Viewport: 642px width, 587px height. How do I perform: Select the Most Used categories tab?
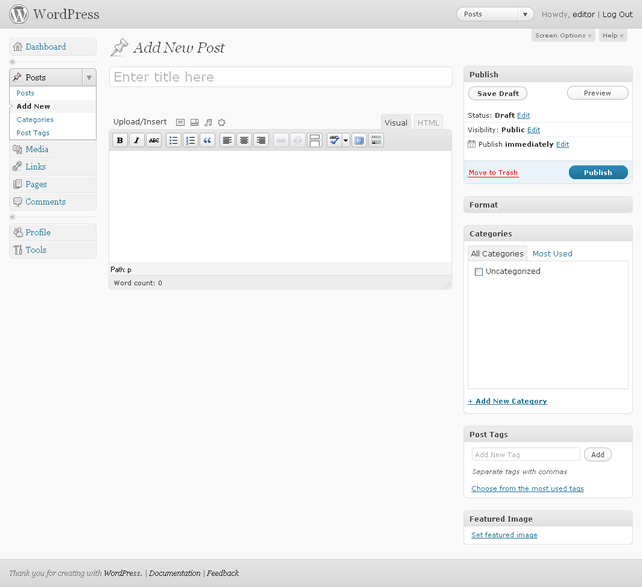(552, 254)
